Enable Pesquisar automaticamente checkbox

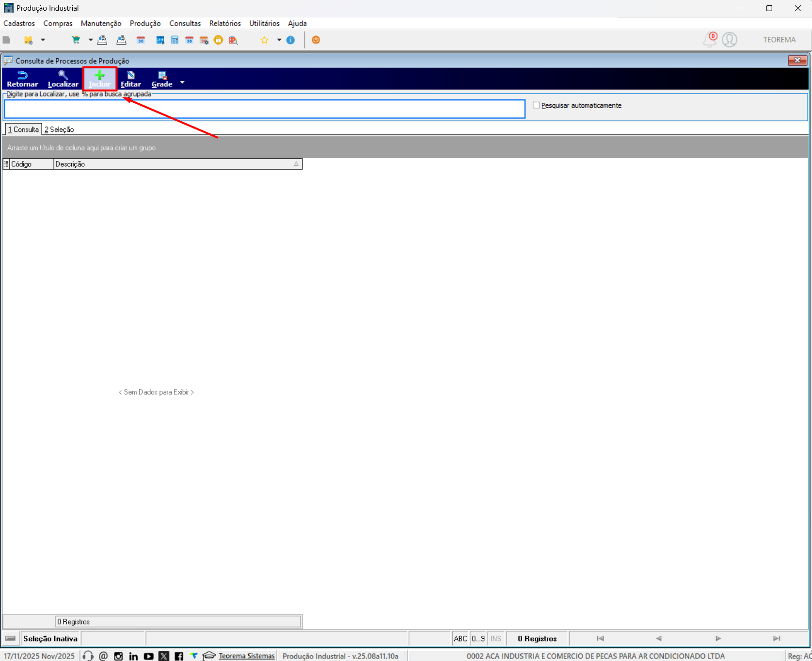(536, 105)
